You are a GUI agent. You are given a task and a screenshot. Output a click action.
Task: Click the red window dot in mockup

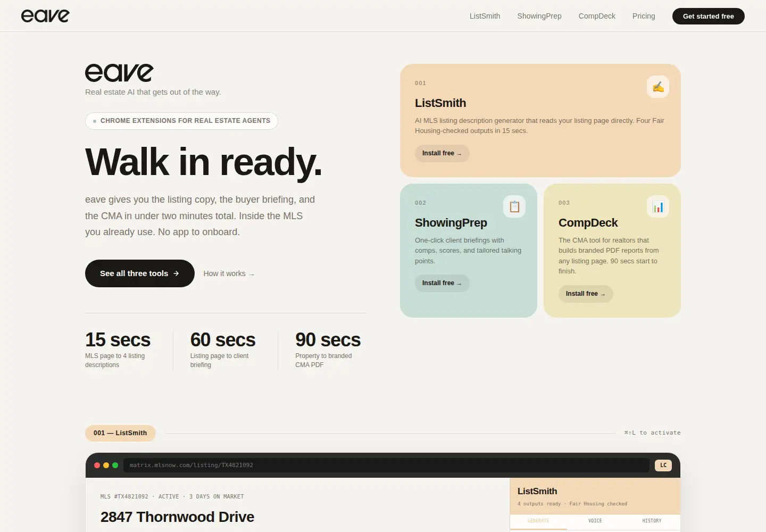coord(97,465)
